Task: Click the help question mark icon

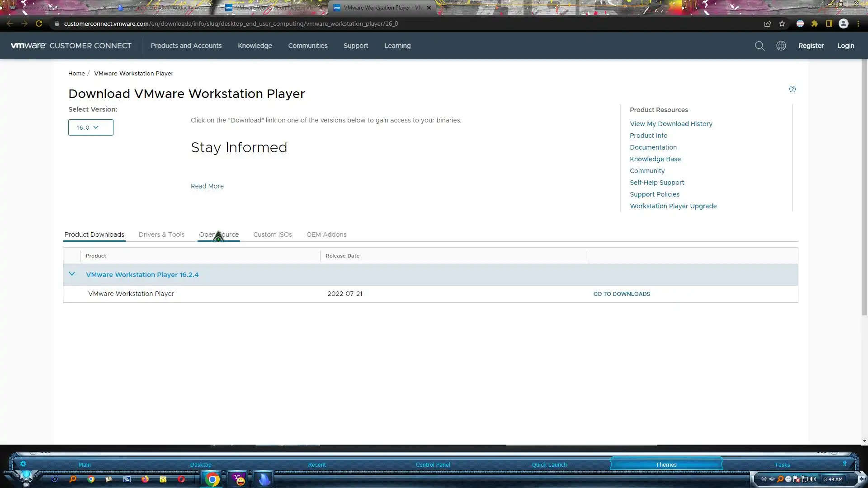Action: tap(792, 89)
